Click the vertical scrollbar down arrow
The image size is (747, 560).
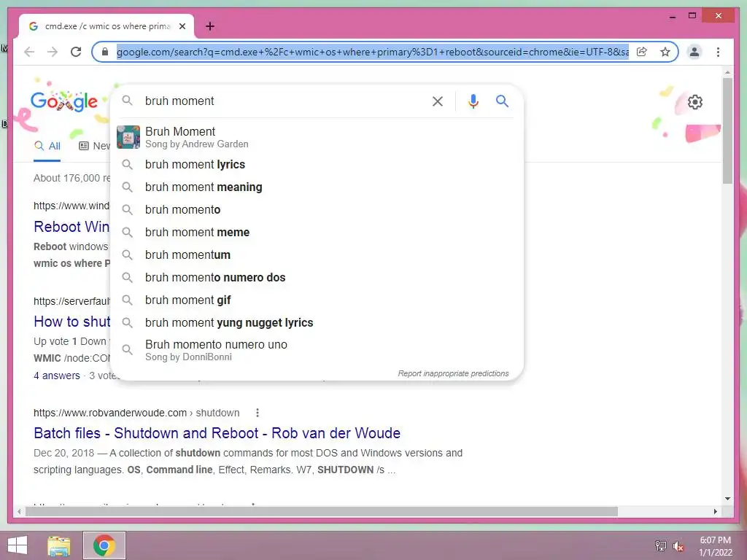[727, 499]
